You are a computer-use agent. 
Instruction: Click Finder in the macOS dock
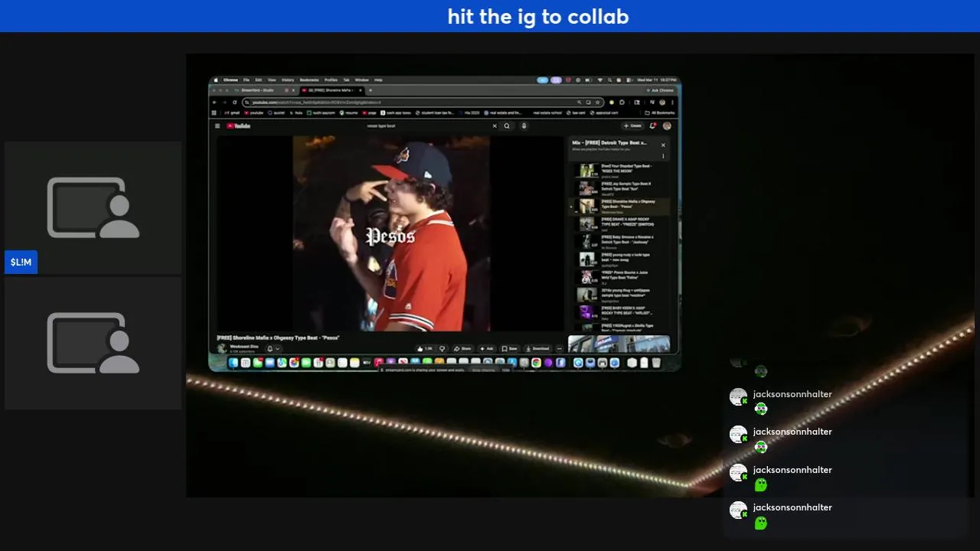coord(234,364)
